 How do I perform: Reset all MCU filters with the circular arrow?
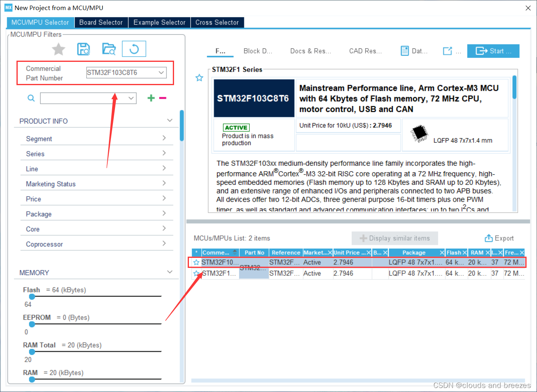[134, 49]
